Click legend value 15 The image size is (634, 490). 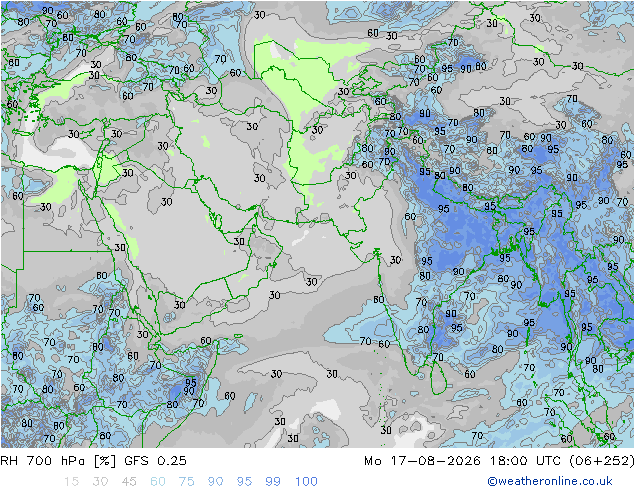71,481
